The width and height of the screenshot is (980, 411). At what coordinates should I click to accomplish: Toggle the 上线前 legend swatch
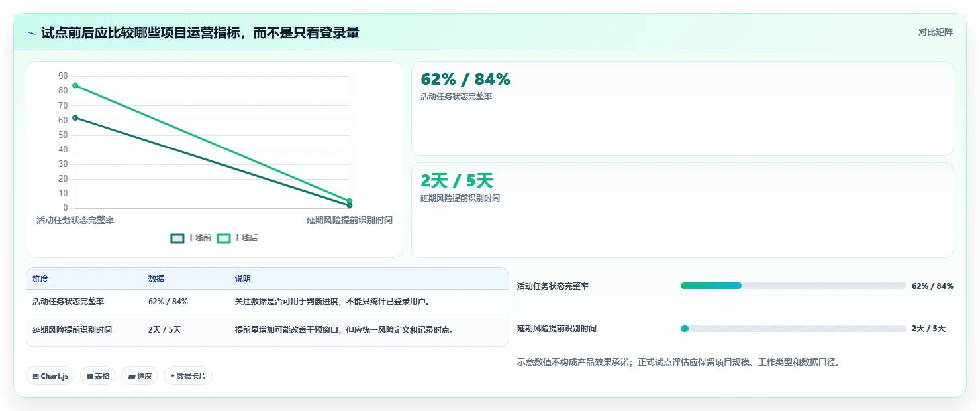click(177, 239)
